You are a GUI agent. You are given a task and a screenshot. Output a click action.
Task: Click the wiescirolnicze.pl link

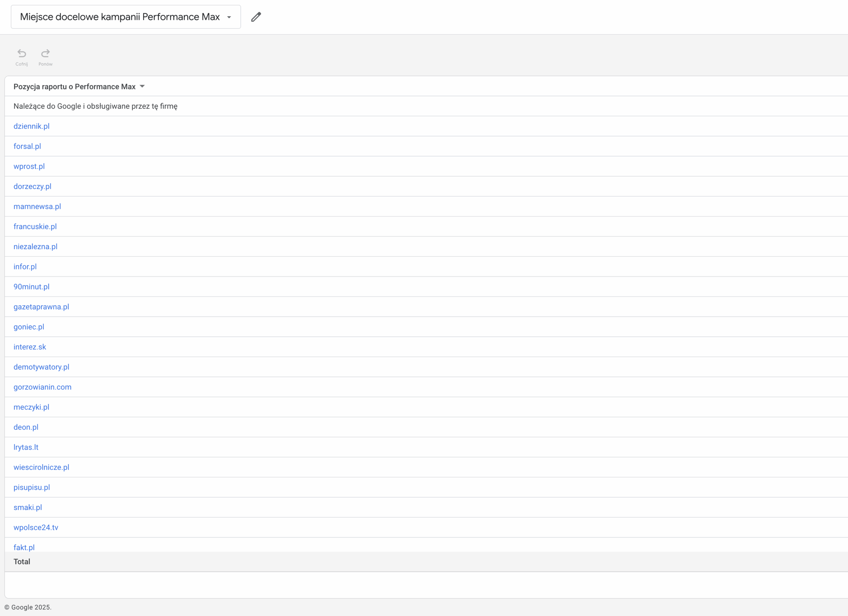(x=41, y=468)
